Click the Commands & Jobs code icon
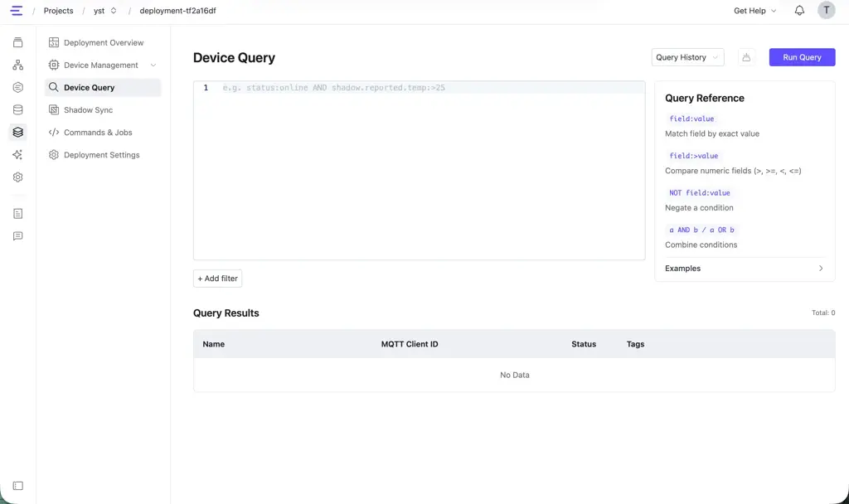This screenshot has width=849, height=504. click(54, 132)
